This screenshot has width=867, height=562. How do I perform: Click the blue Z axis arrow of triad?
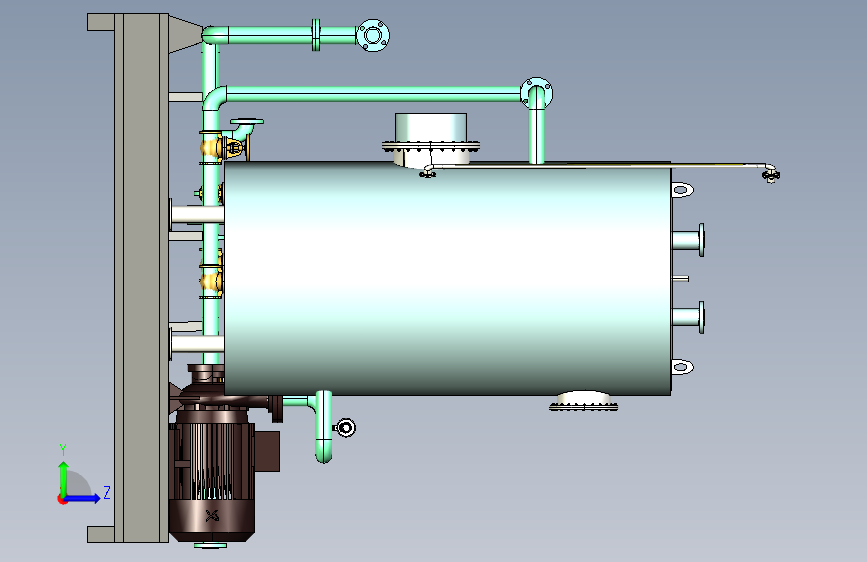pos(82,498)
